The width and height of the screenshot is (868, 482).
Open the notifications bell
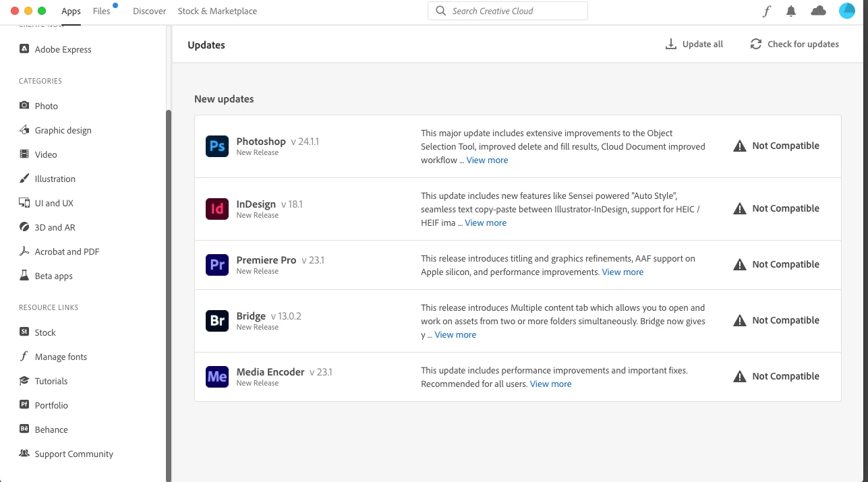[791, 11]
